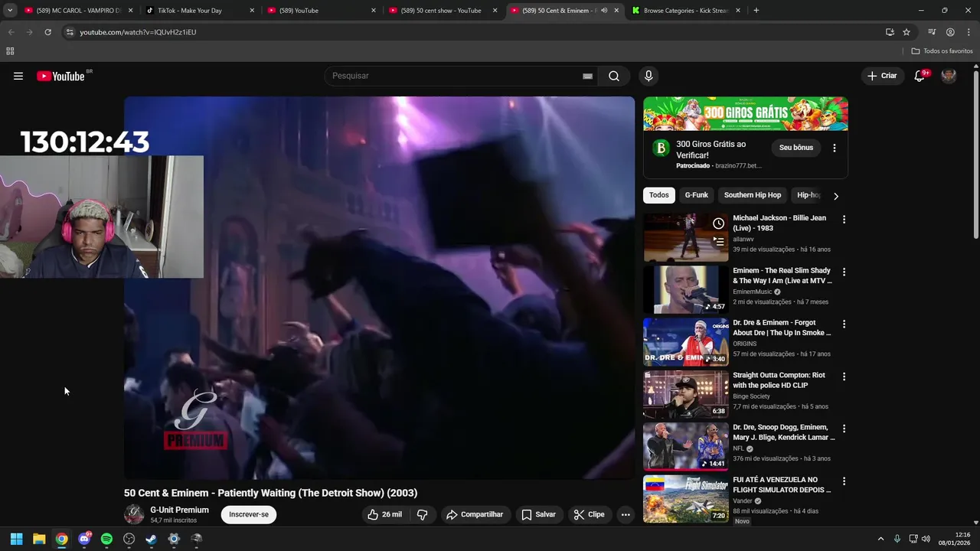Like the video with thumbs up
This screenshot has height=551, width=980.
coord(384,514)
